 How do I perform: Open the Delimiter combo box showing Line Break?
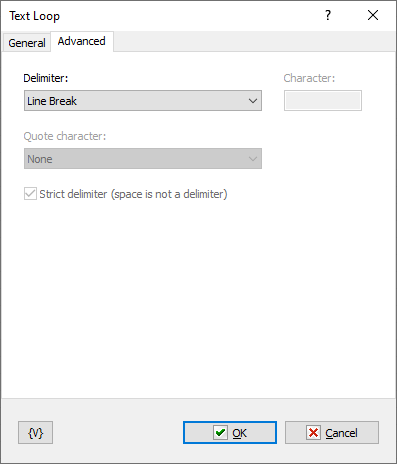point(143,101)
